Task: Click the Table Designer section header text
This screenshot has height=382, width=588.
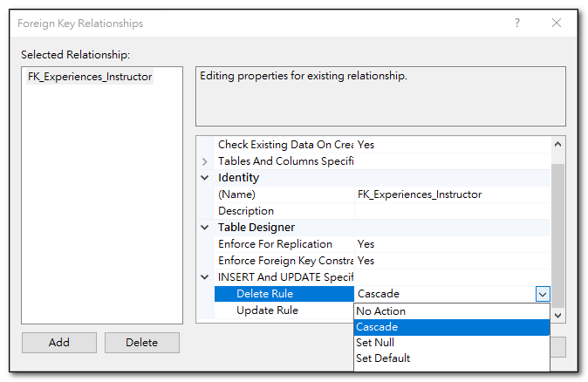Action: click(256, 227)
